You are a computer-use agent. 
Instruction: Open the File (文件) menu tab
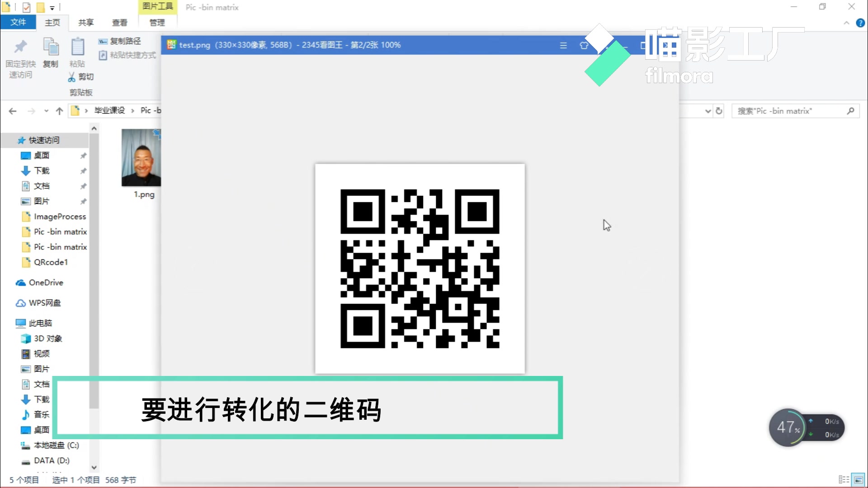click(18, 22)
